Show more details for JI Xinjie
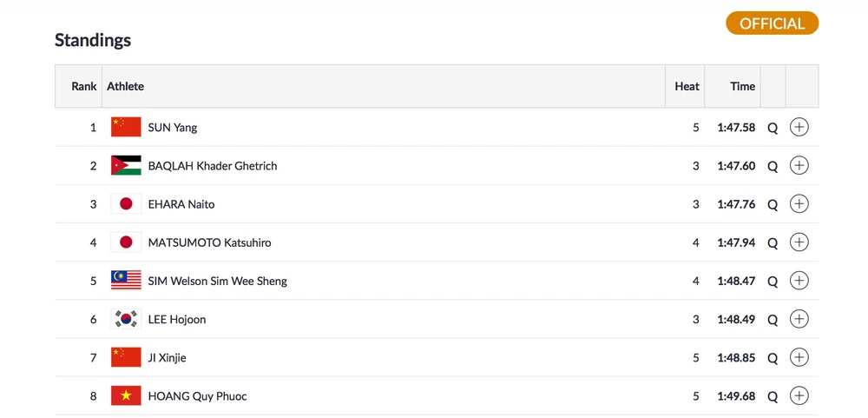Screen dimensions: 868x418 pos(799,357)
